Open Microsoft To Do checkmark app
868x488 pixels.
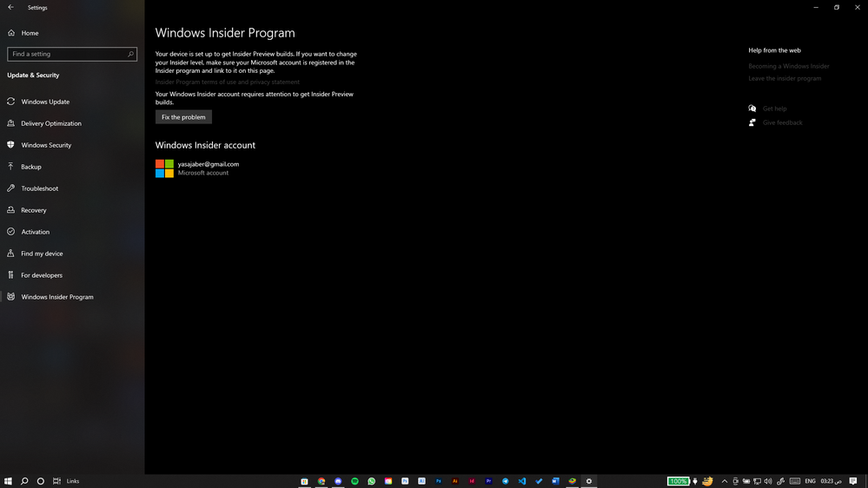coord(539,481)
